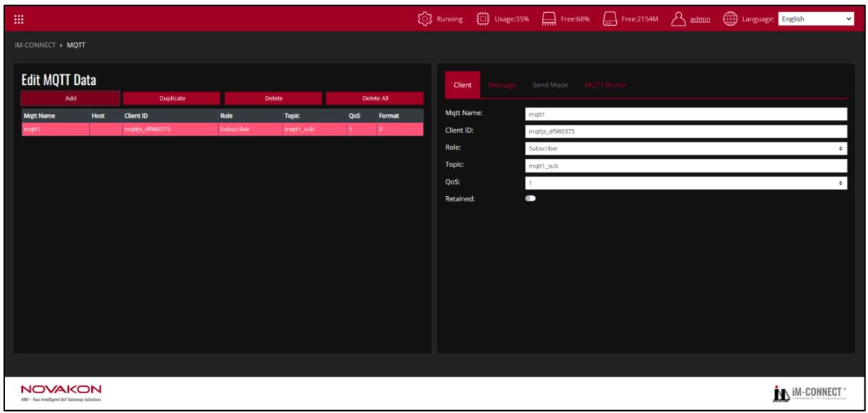Click the Topic input field
Image resolution: width=868 pixels, height=413 pixels.
point(685,165)
